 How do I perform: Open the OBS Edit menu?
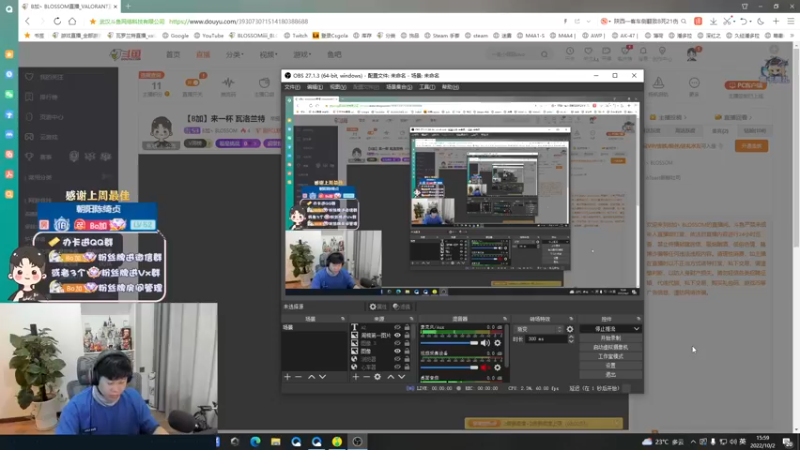314,87
